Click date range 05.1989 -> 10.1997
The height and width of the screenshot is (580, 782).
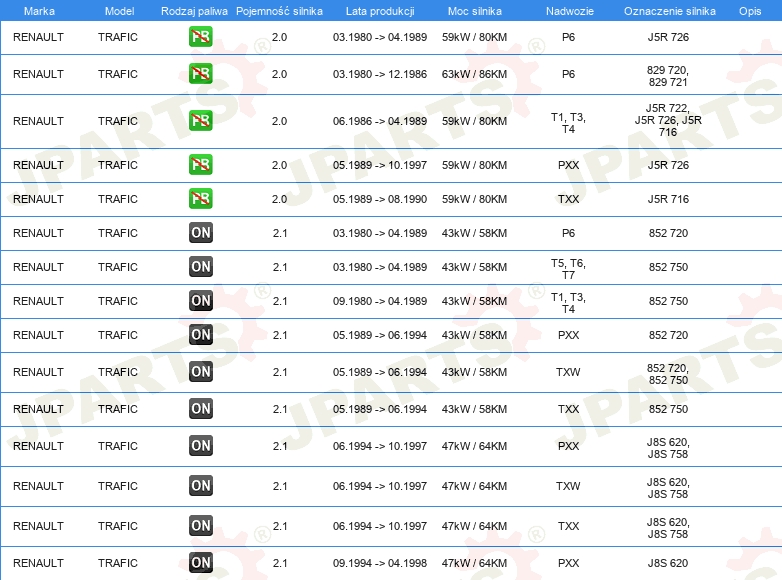[x=380, y=165]
